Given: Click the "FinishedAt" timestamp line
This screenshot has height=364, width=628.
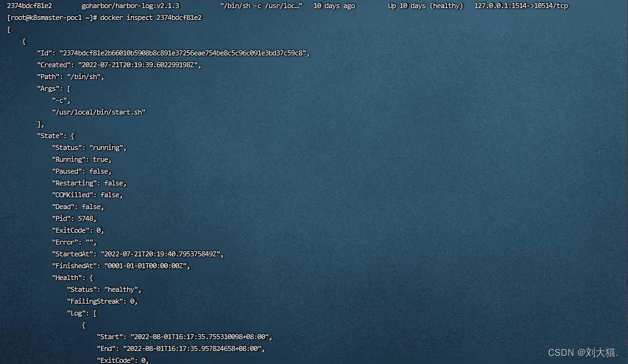Looking at the screenshot, I should 121,266.
